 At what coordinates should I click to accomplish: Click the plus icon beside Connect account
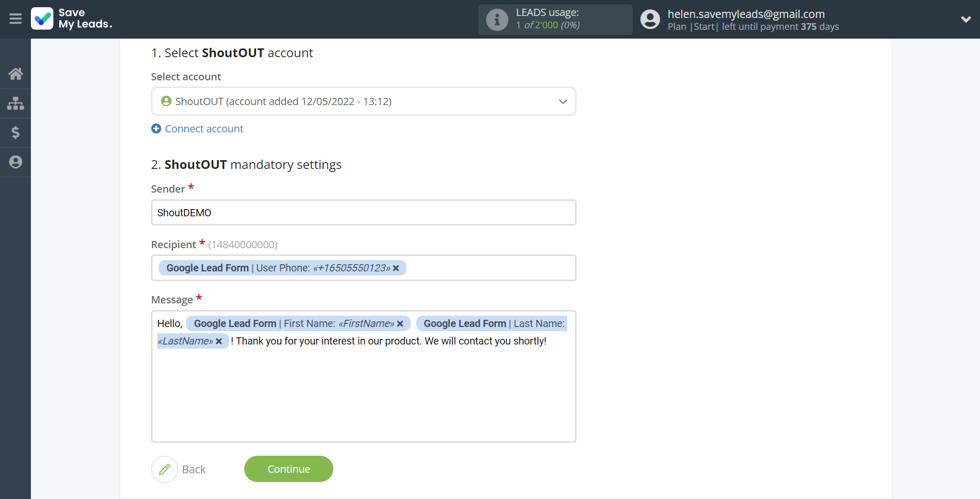coord(156,129)
